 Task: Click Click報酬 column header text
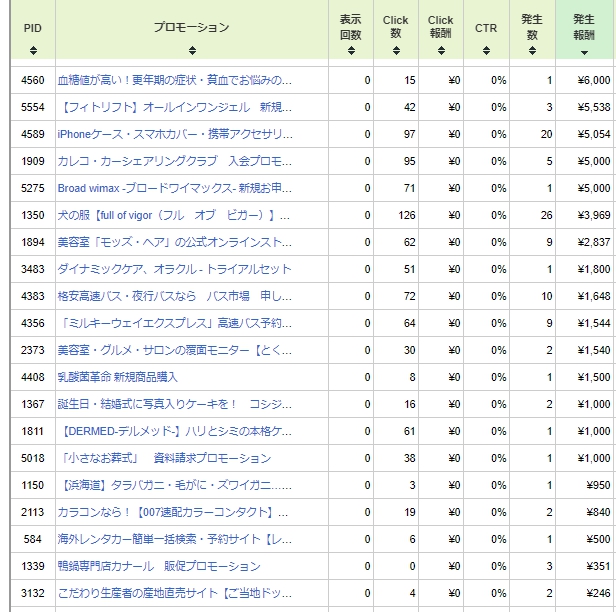tap(441, 26)
